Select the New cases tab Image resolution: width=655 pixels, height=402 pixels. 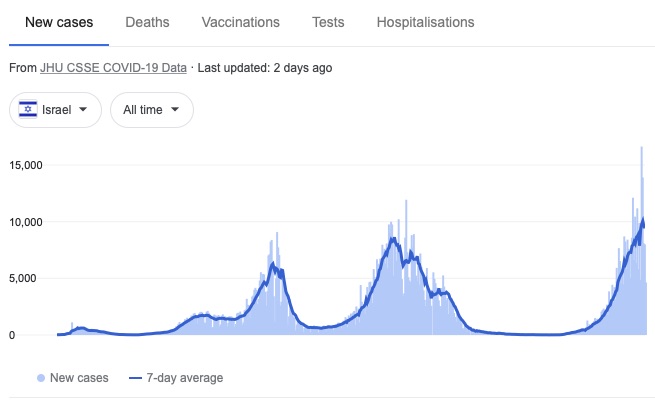pyautogui.click(x=59, y=22)
